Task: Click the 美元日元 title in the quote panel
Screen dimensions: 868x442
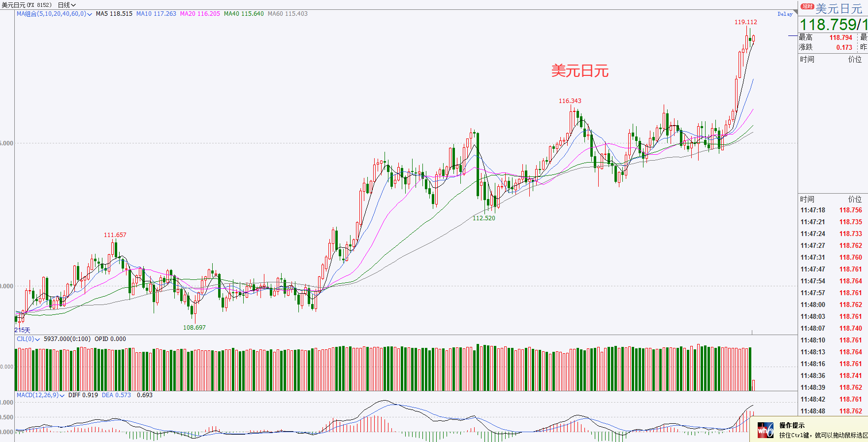Action: coord(839,9)
